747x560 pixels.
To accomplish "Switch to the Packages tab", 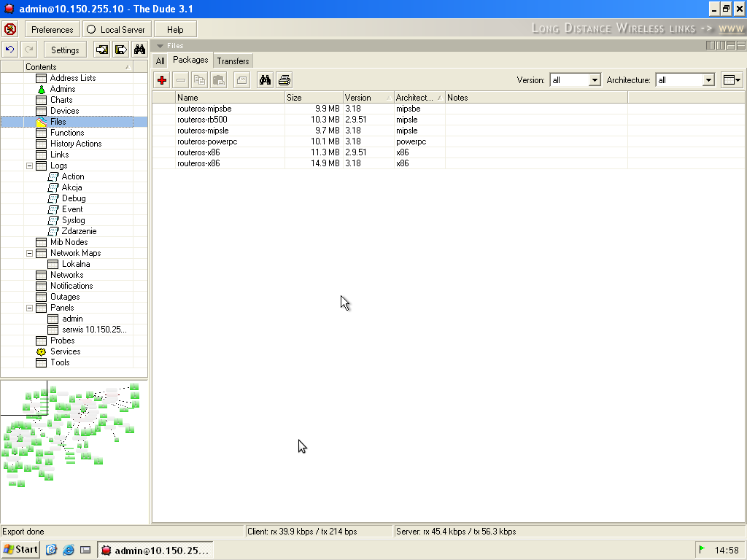I will click(x=190, y=60).
